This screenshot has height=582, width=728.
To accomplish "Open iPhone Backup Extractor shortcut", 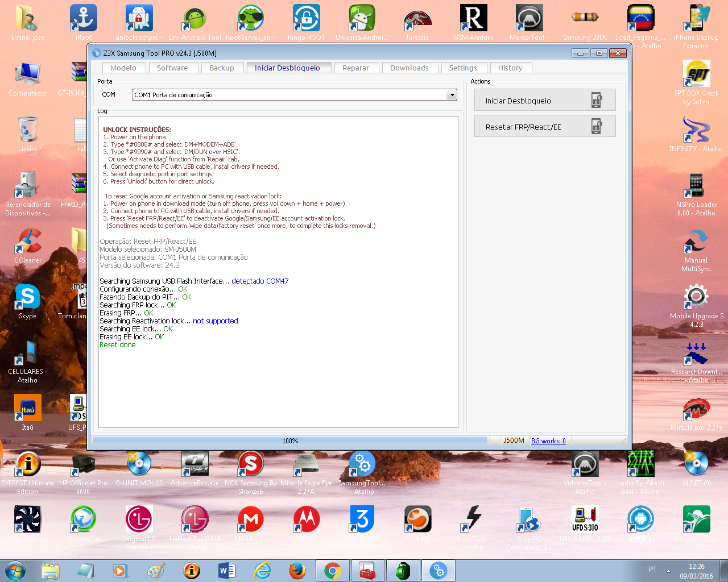I will [x=696, y=27].
